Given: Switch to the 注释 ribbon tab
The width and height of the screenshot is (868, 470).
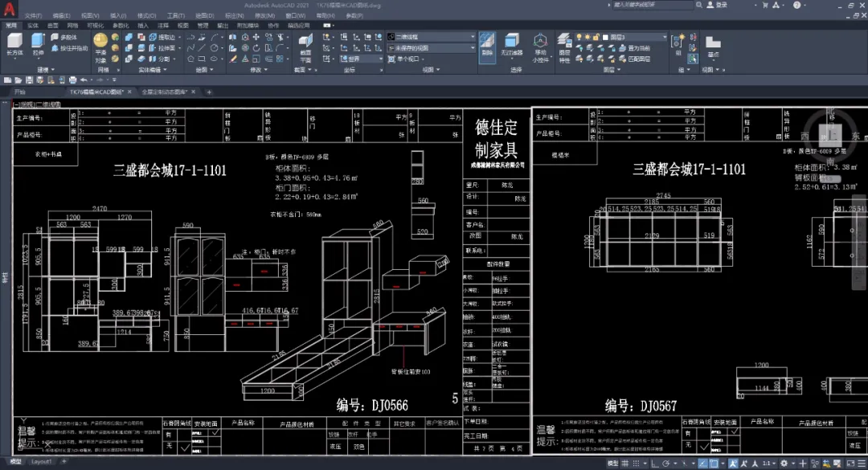Looking at the screenshot, I should (163, 25).
